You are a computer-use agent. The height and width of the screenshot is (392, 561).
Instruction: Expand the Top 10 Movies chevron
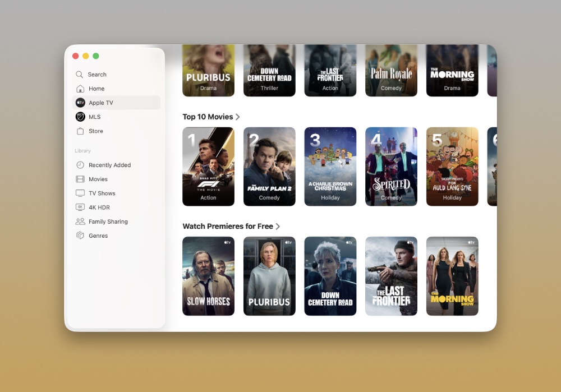(238, 117)
